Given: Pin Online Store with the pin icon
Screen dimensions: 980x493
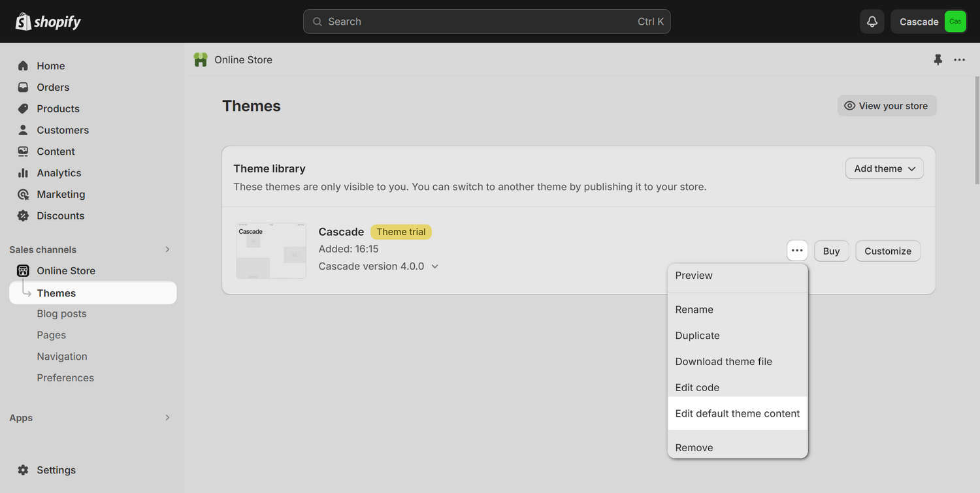Looking at the screenshot, I should click(938, 59).
